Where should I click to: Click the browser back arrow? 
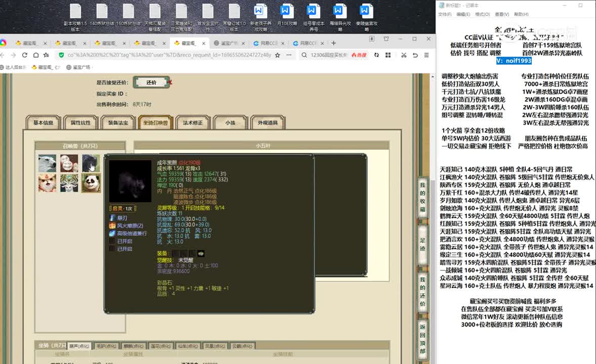click(x=3, y=55)
